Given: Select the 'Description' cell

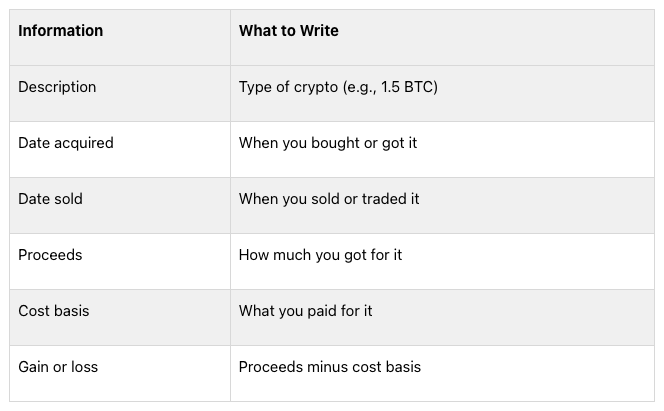Looking at the screenshot, I should [57, 87].
